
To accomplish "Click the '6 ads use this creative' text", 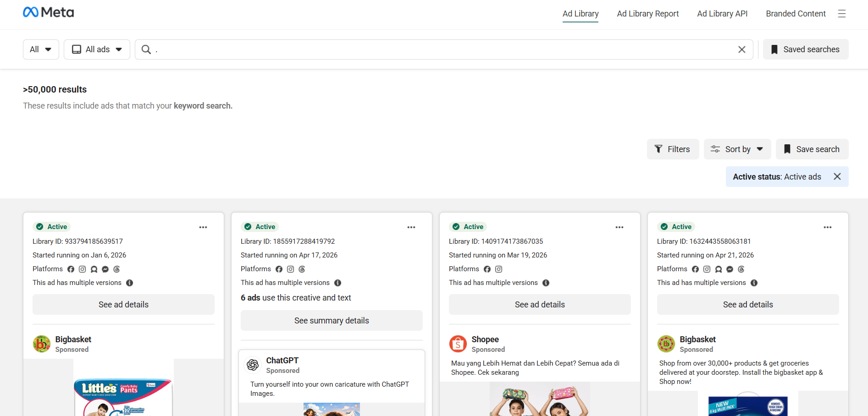I will click(296, 298).
